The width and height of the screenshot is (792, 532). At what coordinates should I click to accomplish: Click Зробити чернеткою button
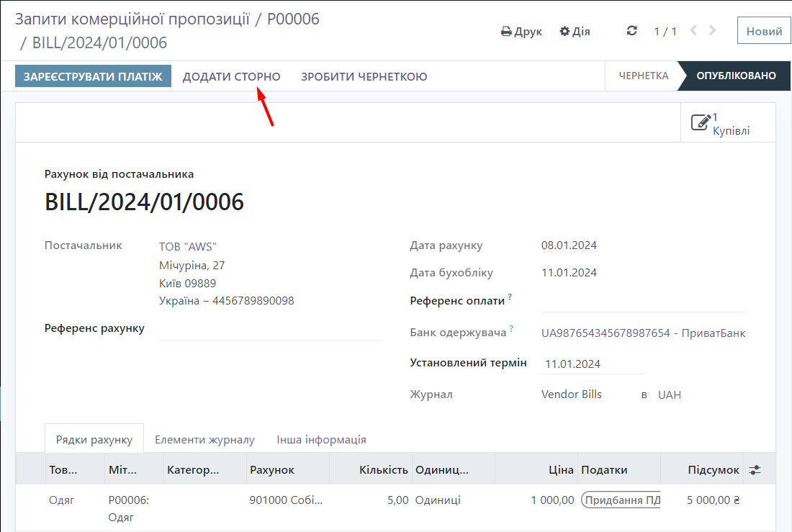[x=364, y=76]
